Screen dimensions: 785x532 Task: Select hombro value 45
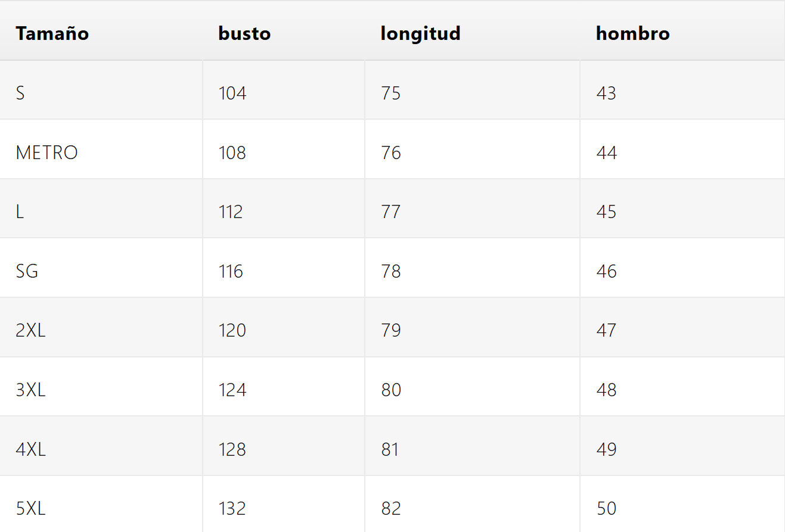pos(606,212)
